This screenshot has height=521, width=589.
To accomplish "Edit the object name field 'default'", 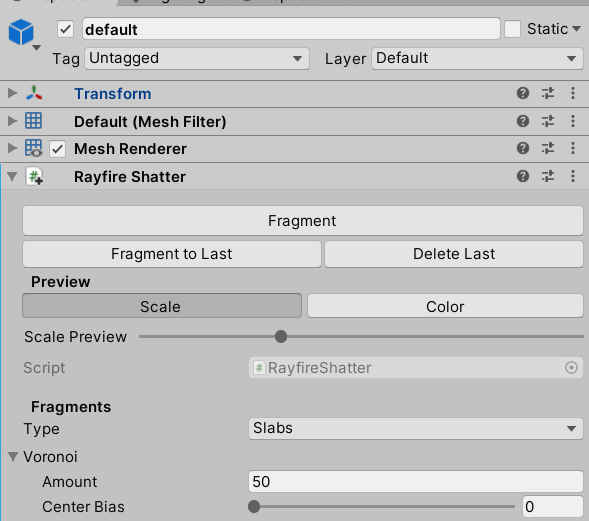I will (x=291, y=29).
